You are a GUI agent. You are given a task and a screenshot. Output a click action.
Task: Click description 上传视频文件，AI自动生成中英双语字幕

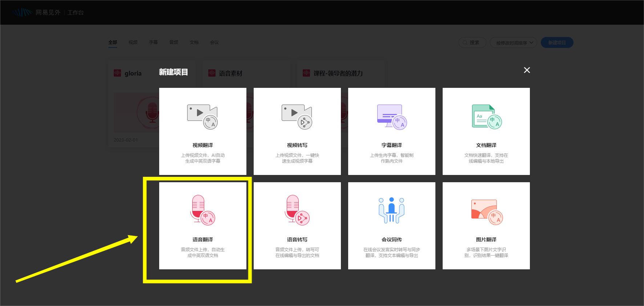(x=203, y=158)
